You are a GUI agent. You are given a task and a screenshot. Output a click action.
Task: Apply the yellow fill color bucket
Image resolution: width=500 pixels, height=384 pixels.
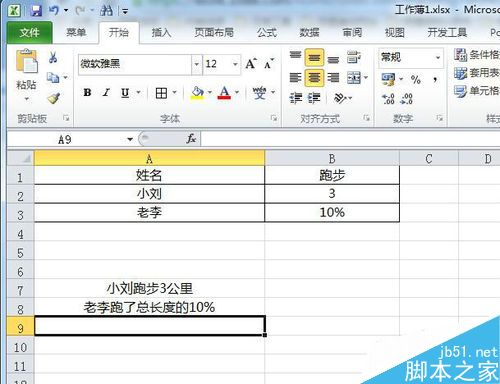197,93
